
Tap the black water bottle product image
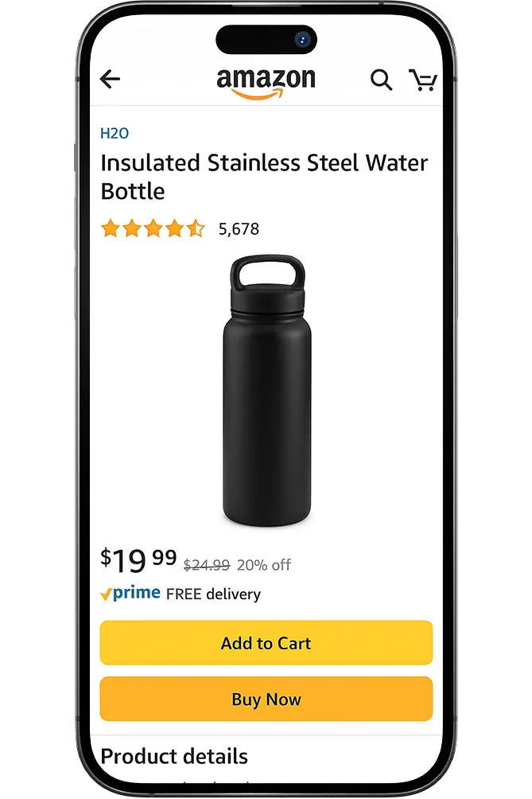pos(266,390)
